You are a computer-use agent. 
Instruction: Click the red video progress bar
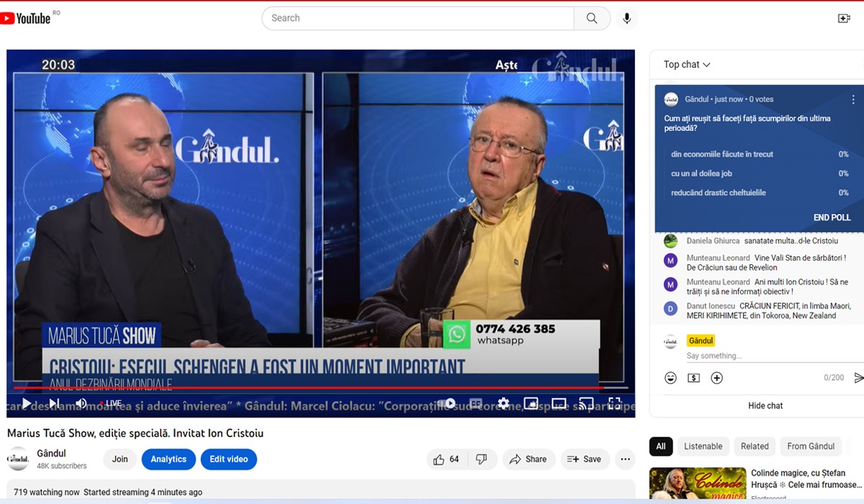tap(320, 388)
